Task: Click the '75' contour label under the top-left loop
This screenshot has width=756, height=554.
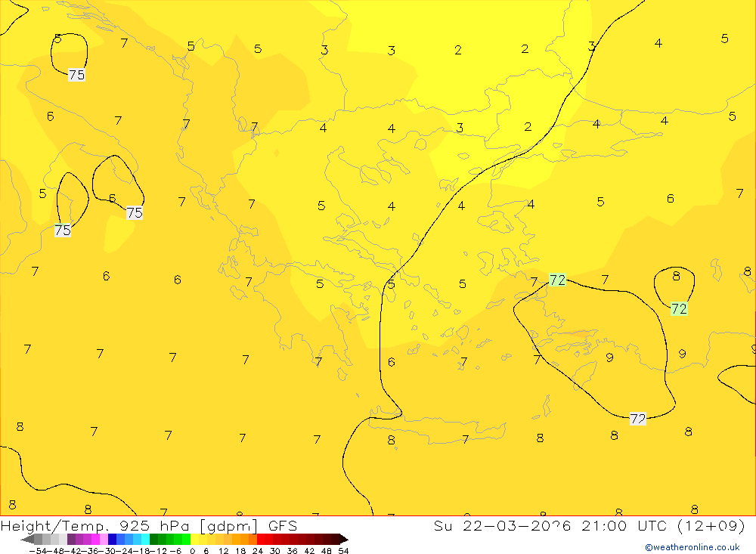Action: click(76, 75)
